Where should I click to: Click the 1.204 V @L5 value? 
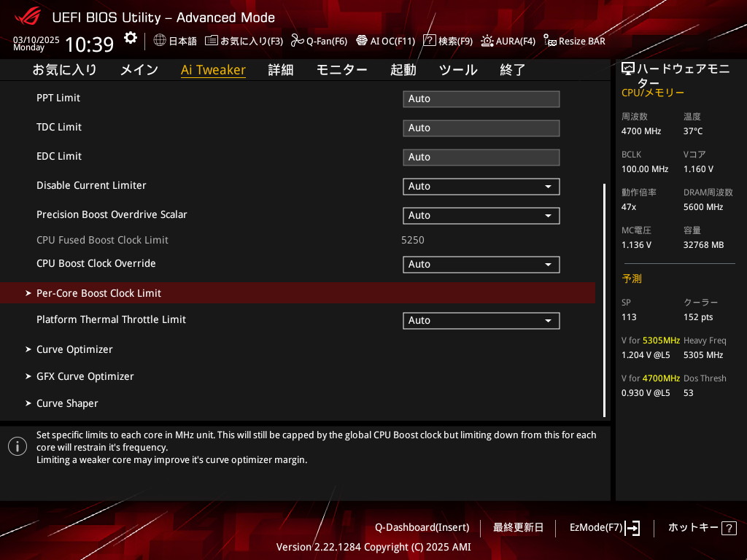point(646,355)
